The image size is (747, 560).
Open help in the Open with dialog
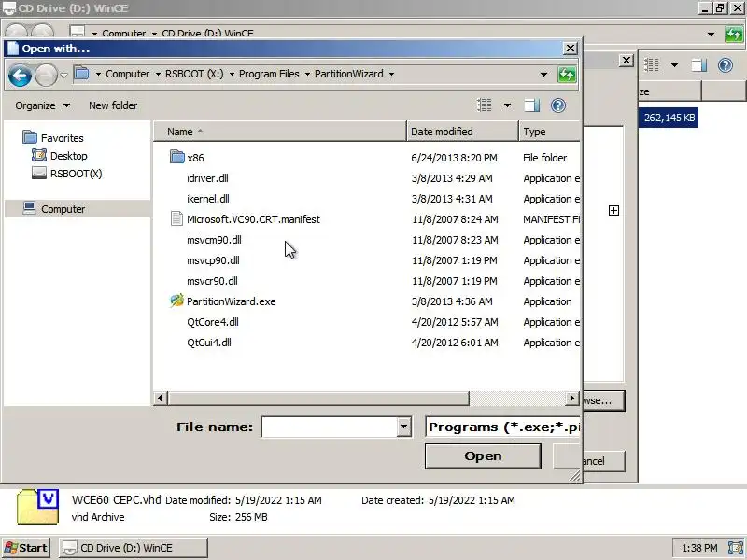[x=557, y=105]
